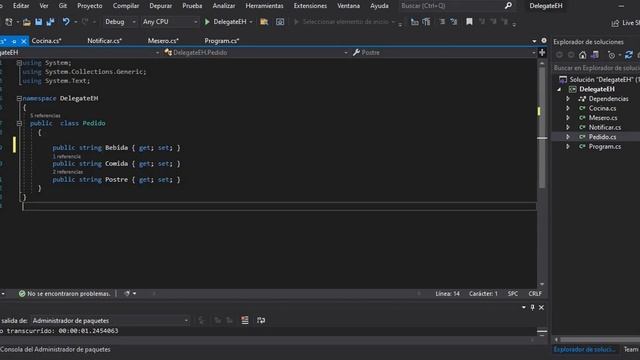Screen dimensions: 640x360
Task: Open the Proyecto menu
Action: 90,6
